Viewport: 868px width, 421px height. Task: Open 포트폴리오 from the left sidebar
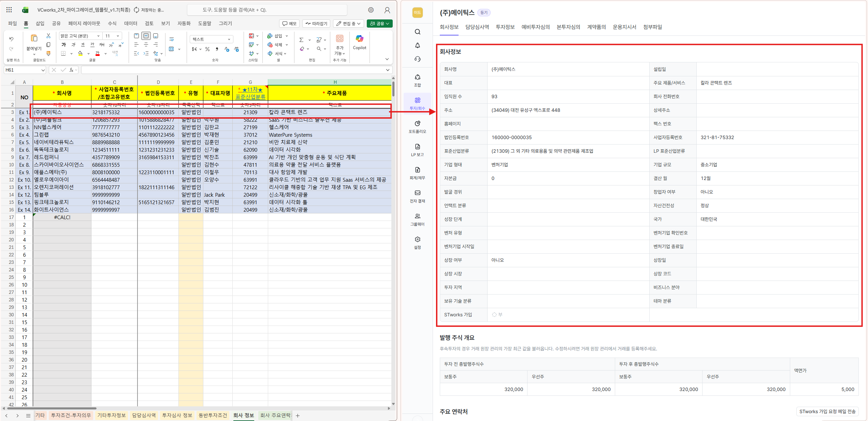pyautogui.click(x=417, y=126)
